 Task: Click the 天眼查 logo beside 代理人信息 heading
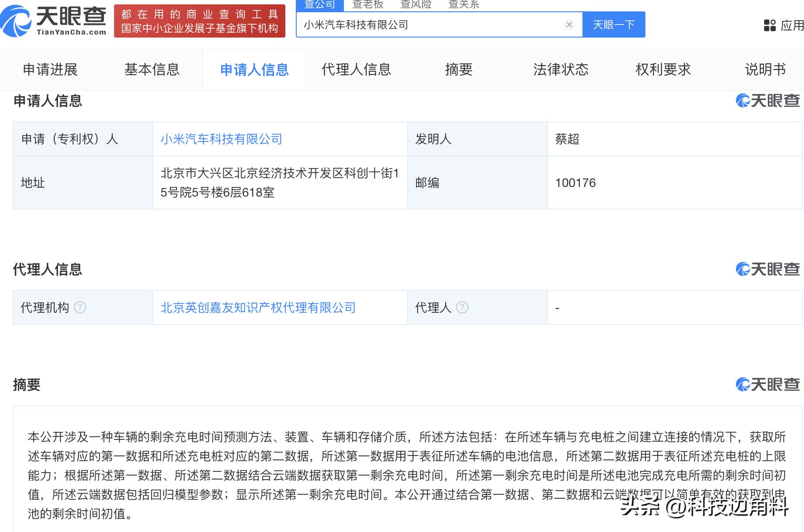pyautogui.click(x=768, y=269)
